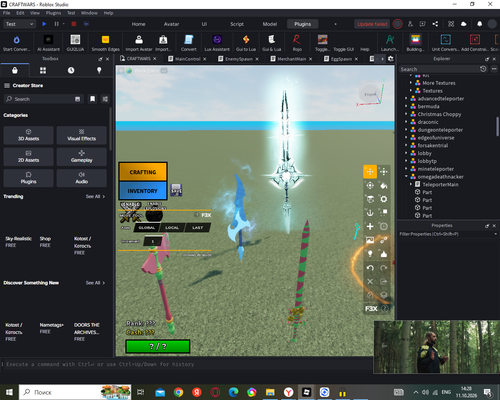Click the Play test button
The width and height of the screenshot is (500, 400).
(44, 24)
